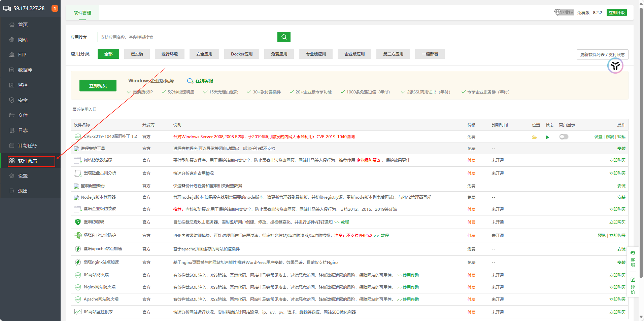The height and width of the screenshot is (321, 644).
Task: Click 更新软件列表 / 支付状态 button
Action: pyautogui.click(x=602, y=54)
